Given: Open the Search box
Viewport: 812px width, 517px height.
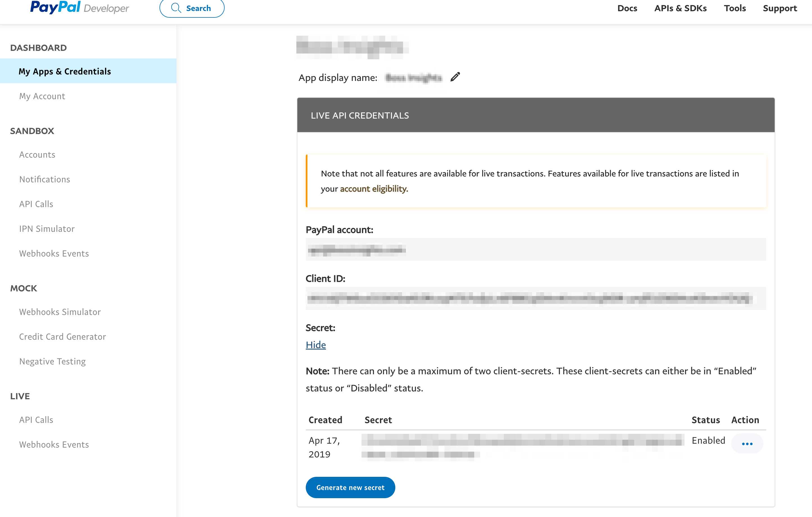Looking at the screenshot, I should (192, 8).
